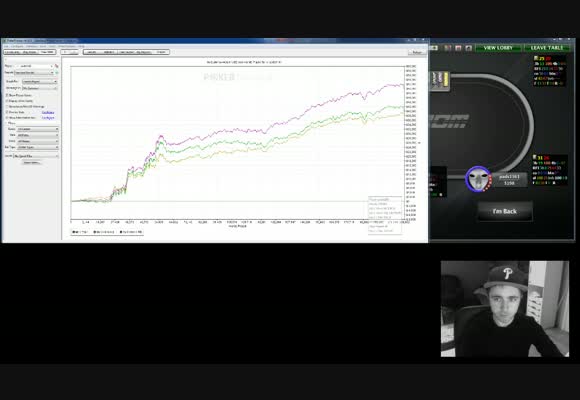Toggle the Show Player Name checkbox

7,95
